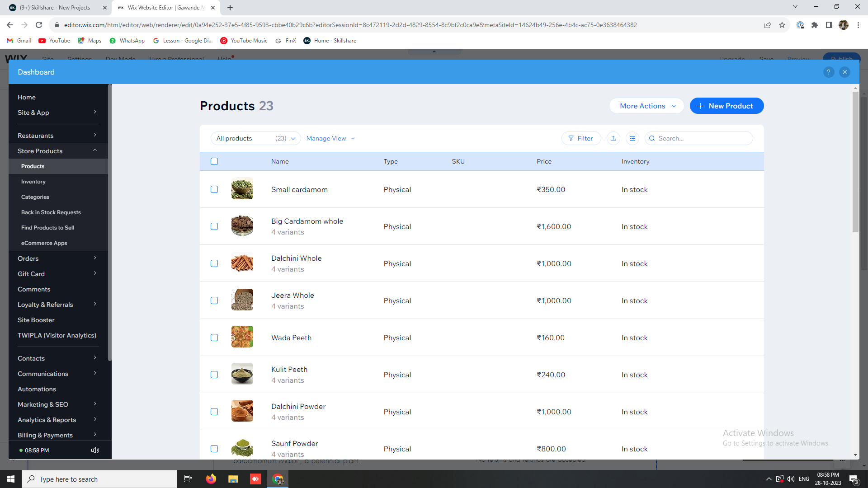Check the Big Cardamom whole checkbox

(214, 226)
